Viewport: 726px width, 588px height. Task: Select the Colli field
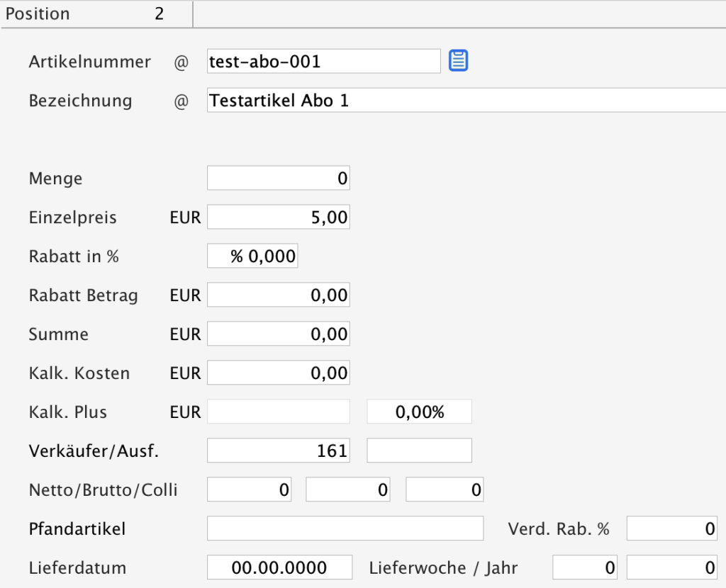[445, 490]
